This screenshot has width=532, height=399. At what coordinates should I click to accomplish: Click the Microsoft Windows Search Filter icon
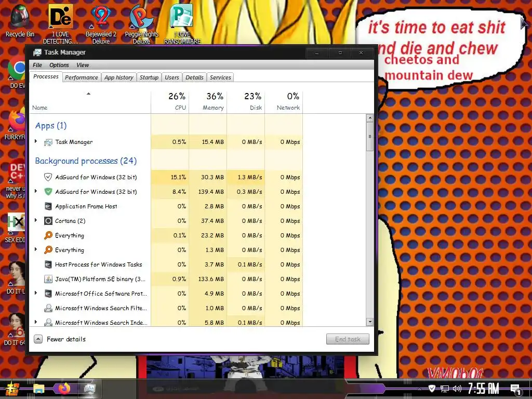tap(48, 308)
